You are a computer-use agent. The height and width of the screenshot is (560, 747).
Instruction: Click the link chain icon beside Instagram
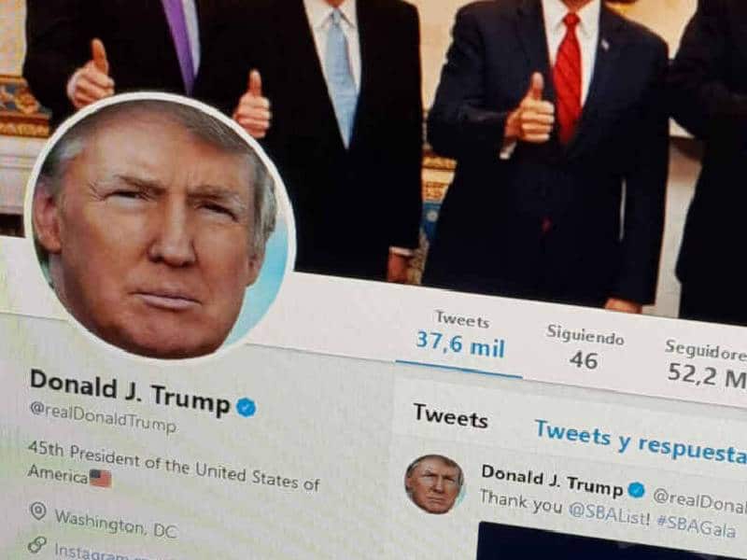37,544
